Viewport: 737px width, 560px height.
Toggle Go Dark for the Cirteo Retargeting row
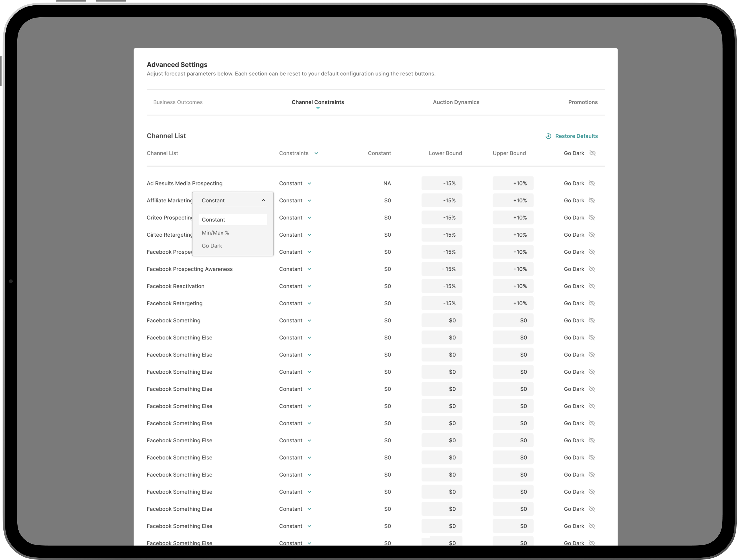click(x=592, y=235)
